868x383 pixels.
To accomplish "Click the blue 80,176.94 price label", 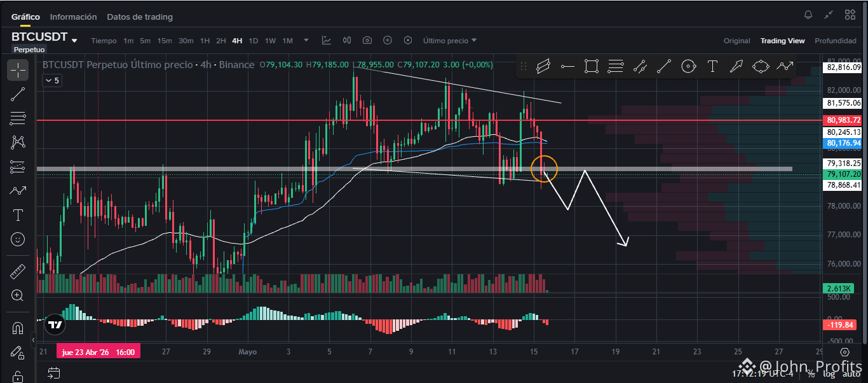I will (843, 143).
